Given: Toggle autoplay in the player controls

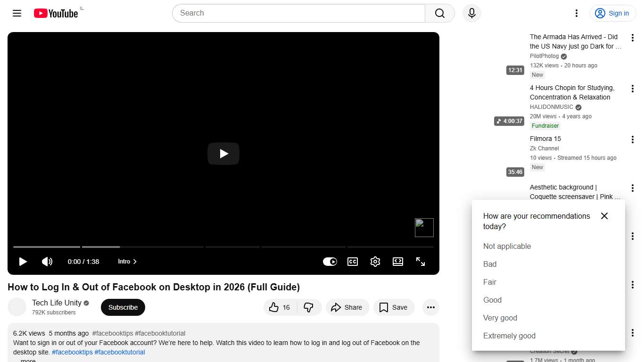Looking at the screenshot, I should 330,262.
